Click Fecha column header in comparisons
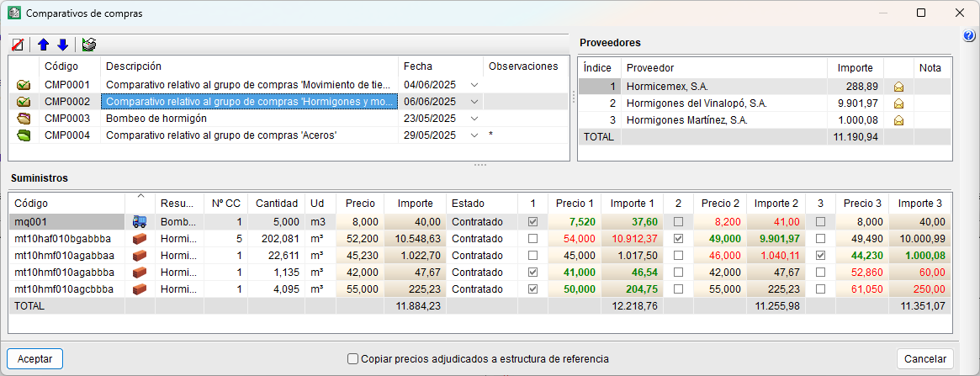The width and height of the screenshot is (980, 376). tap(440, 66)
